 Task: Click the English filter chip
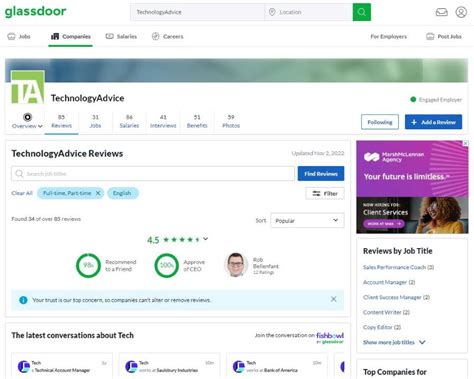point(122,193)
